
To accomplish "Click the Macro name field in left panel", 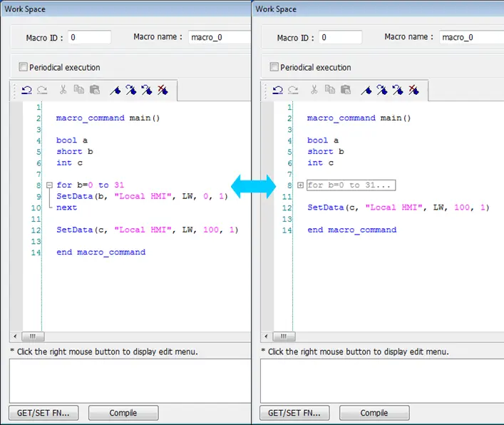I will pyautogui.click(x=220, y=37).
